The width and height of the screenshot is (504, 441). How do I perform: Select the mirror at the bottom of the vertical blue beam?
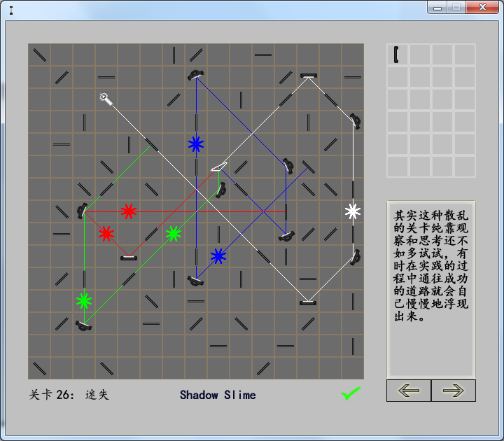(195, 281)
